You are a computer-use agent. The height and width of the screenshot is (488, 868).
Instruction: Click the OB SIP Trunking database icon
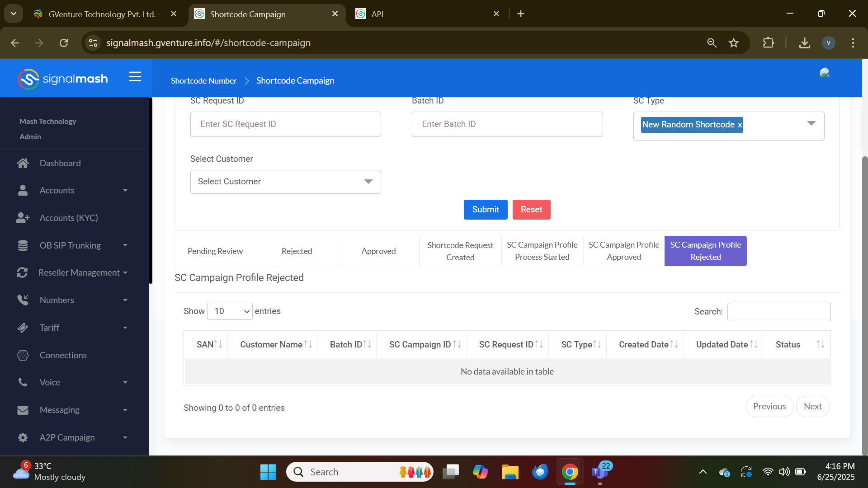[23, 245]
